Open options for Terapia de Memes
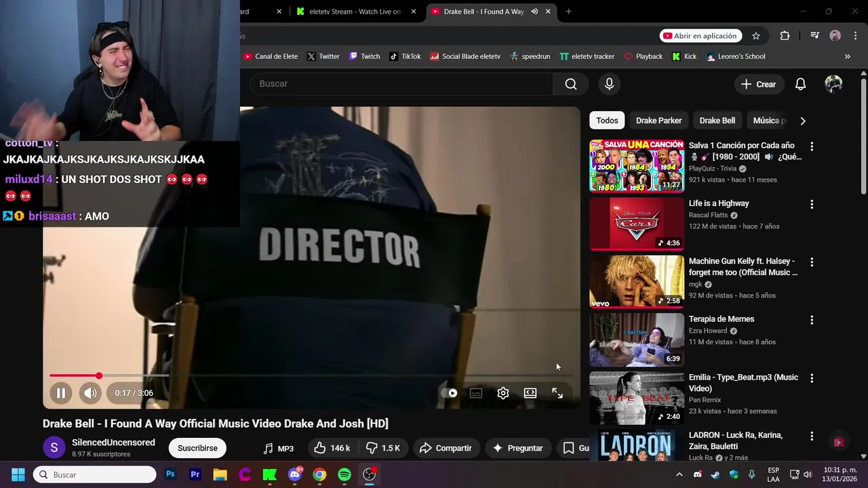The image size is (868, 488). point(812,320)
